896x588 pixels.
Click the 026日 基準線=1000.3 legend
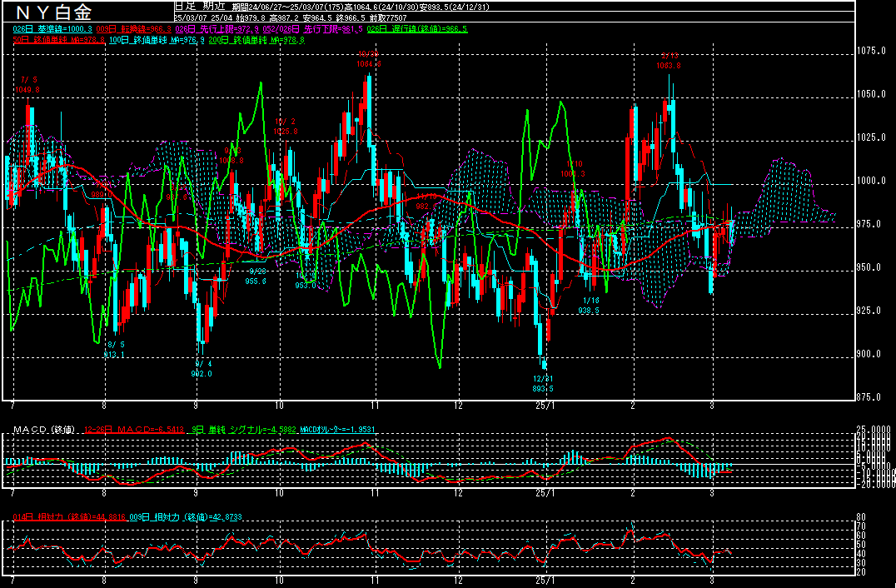53,29
